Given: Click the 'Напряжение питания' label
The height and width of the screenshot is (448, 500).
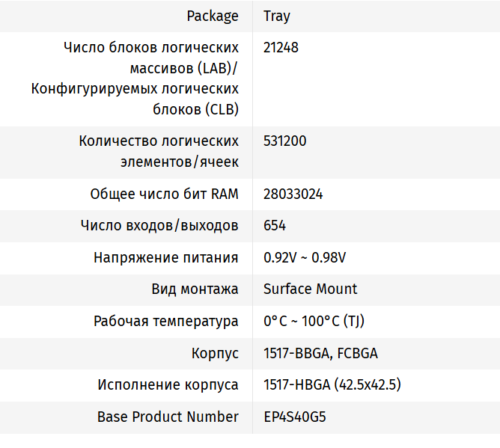Looking at the screenshot, I should [165, 257].
